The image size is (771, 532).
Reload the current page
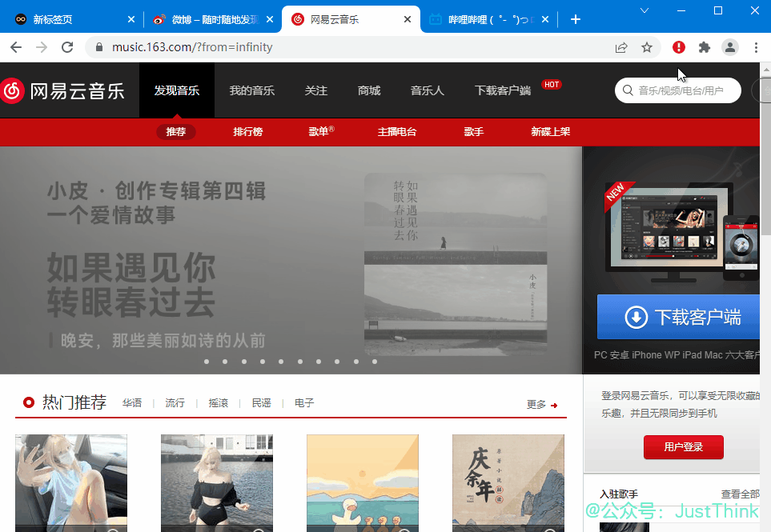point(67,47)
